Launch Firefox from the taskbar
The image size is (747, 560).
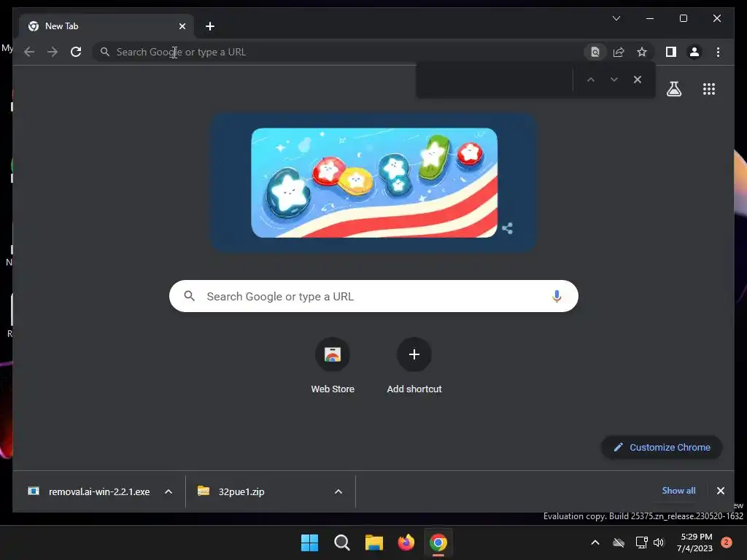[x=406, y=542]
